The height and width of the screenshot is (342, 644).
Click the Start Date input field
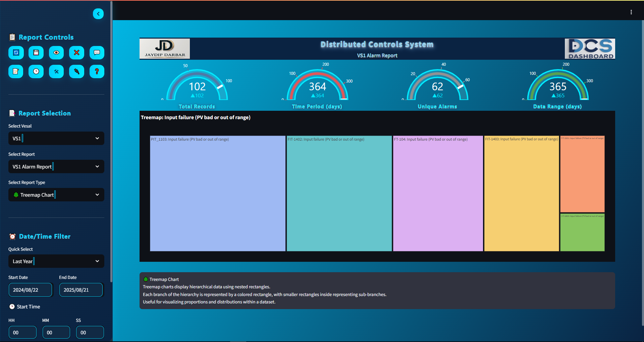coord(30,290)
